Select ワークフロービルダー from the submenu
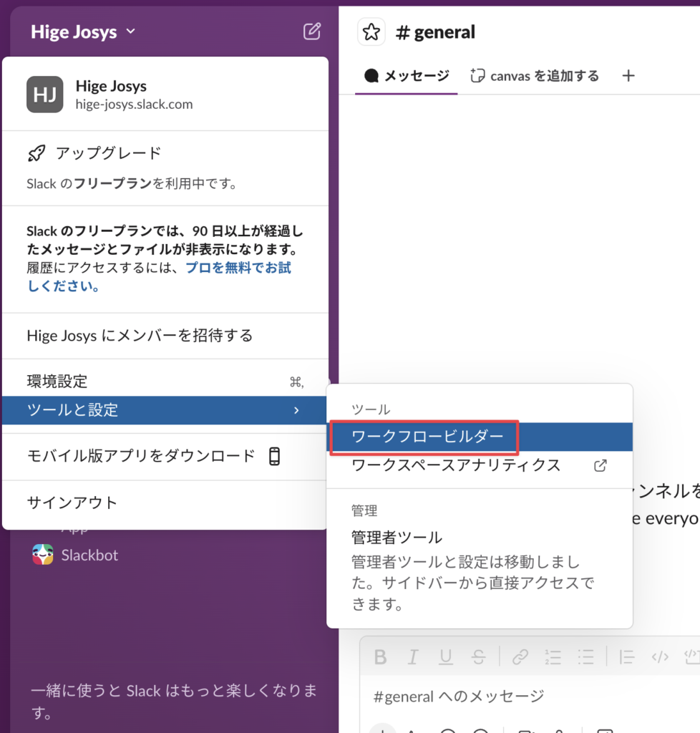Image resolution: width=700 pixels, height=733 pixels. 427,436
